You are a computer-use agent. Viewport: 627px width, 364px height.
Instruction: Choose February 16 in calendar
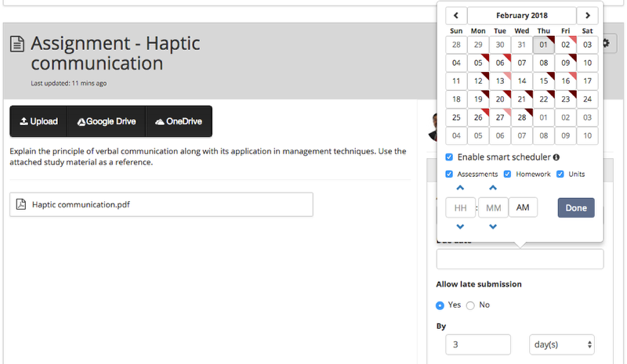[x=565, y=81]
